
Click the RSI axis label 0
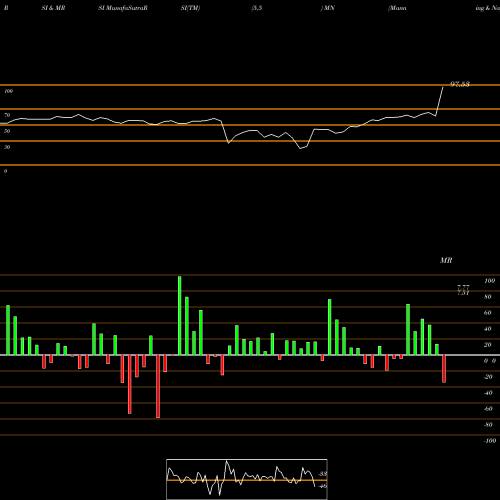(x=5, y=171)
